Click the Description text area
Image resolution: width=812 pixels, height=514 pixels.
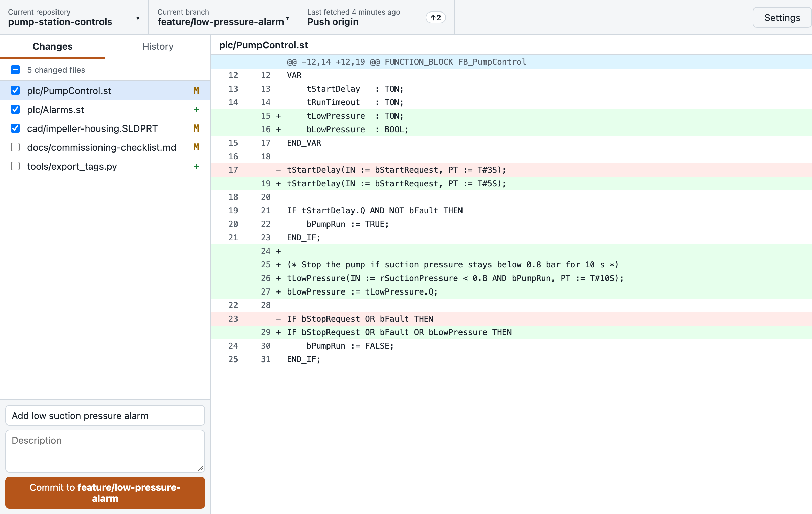tap(105, 451)
